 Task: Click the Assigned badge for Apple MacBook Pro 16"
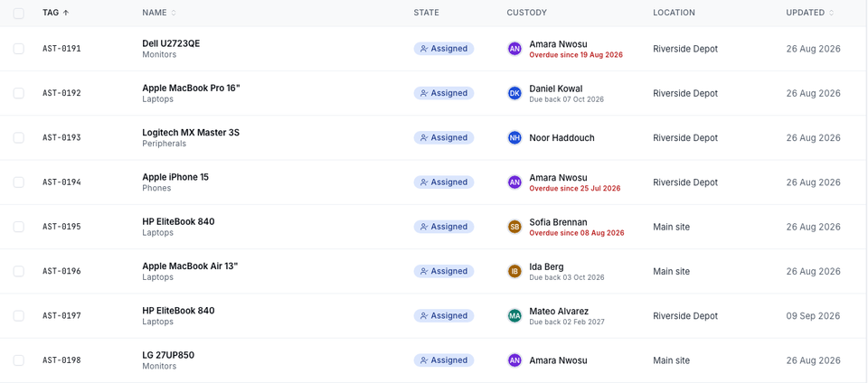[x=444, y=93]
